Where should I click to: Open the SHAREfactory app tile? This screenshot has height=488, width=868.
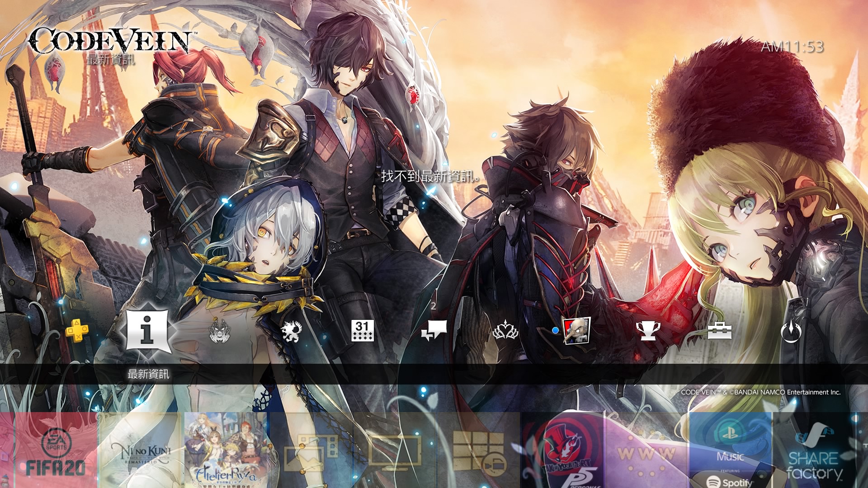[814, 450]
